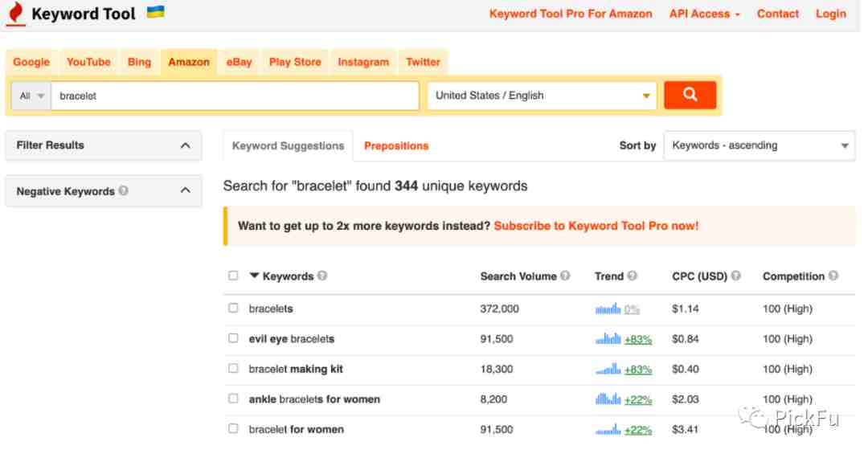The height and width of the screenshot is (454, 868).
Task: Click the Login link
Action: pos(831,14)
